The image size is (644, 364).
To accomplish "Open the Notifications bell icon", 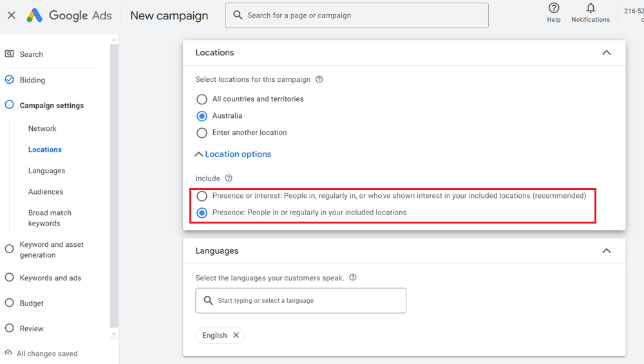I will [590, 8].
